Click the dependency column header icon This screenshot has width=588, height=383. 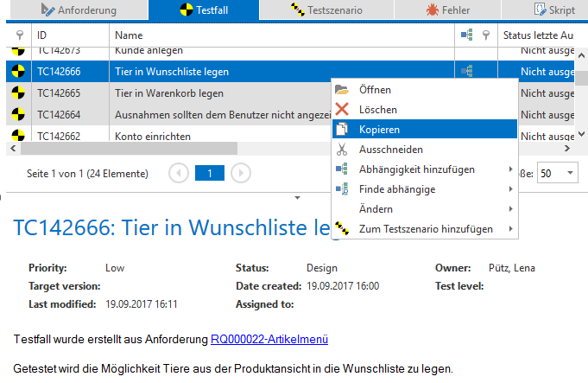[x=467, y=35]
